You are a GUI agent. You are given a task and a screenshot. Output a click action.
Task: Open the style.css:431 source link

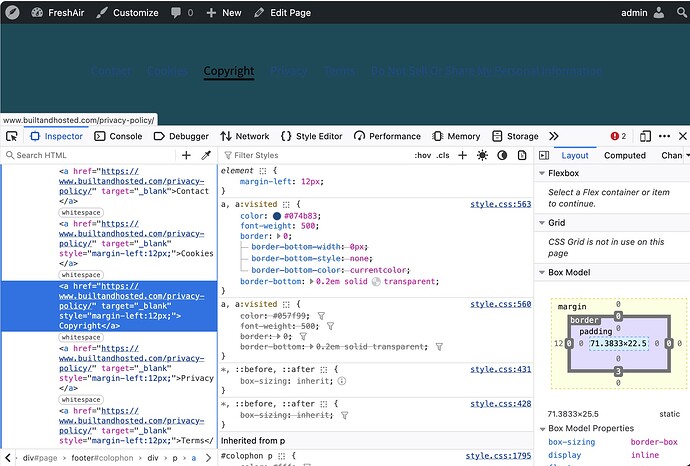coord(500,369)
